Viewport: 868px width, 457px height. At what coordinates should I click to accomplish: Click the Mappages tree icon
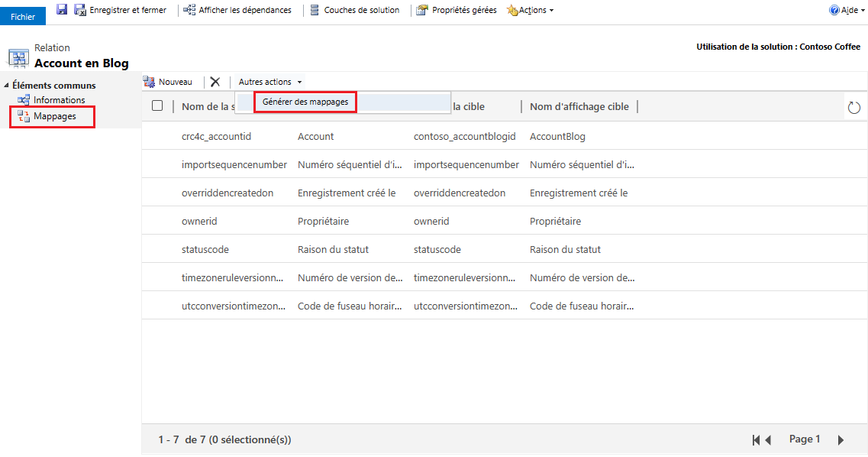pyautogui.click(x=23, y=116)
